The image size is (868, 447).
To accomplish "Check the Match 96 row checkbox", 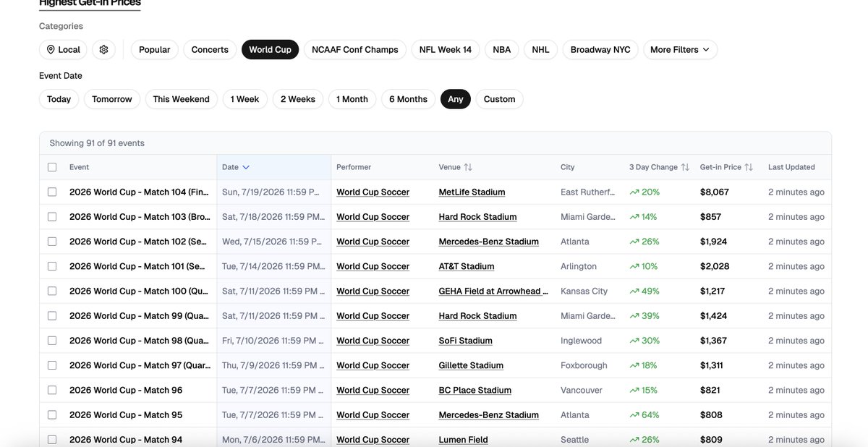I will (52, 390).
